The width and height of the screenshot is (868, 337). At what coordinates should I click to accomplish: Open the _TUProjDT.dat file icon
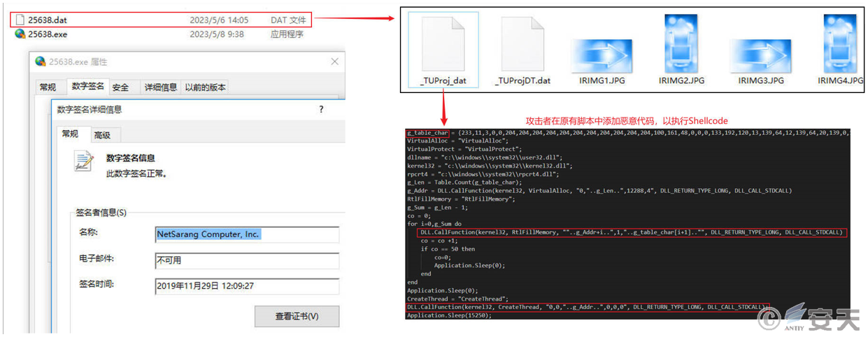click(x=522, y=43)
